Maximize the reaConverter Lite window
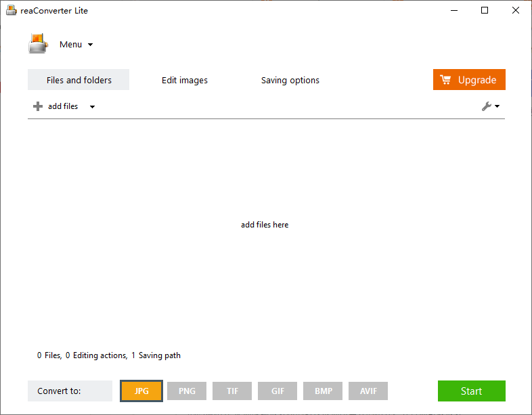The height and width of the screenshot is (415, 532). tap(485, 11)
